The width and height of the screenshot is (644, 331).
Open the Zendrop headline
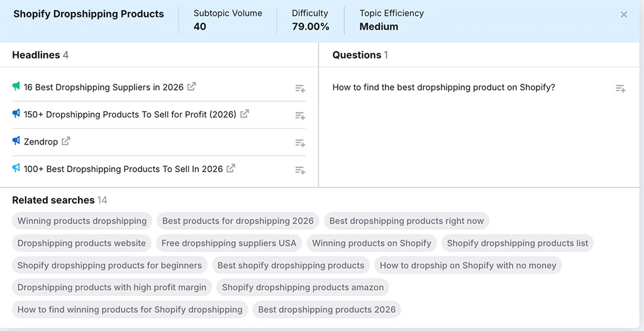[41, 142]
